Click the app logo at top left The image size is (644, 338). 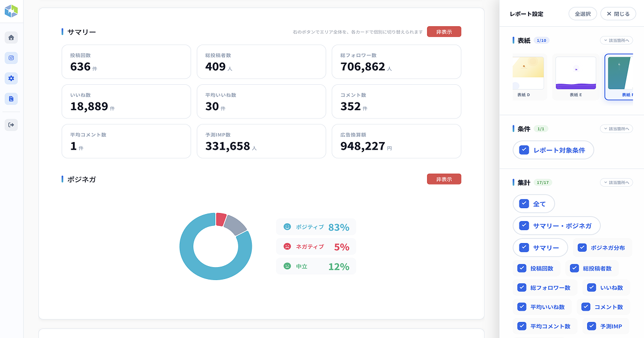click(x=11, y=11)
